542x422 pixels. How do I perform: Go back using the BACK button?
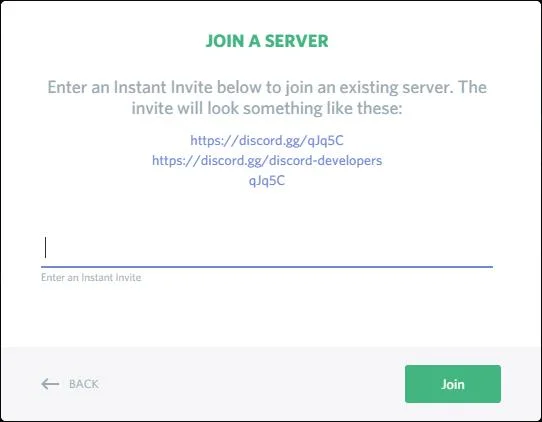(70, 384)
